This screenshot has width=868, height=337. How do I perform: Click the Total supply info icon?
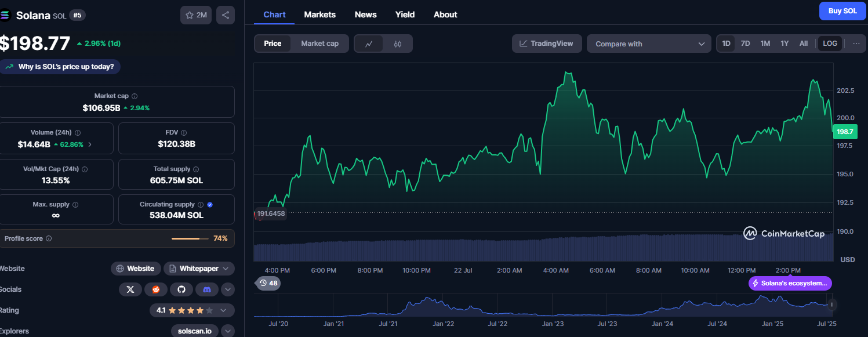(197, 169)
